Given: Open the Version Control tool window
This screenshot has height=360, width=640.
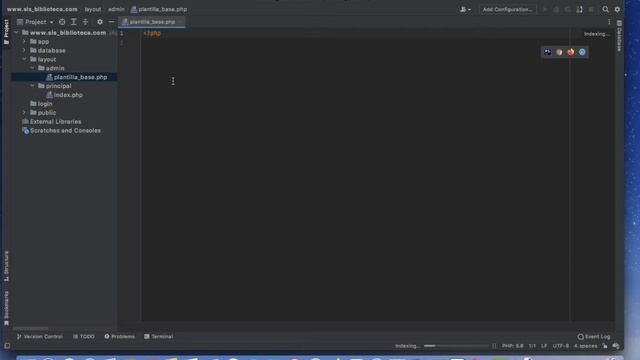Looking at the screenshot, I should point(40,337).
